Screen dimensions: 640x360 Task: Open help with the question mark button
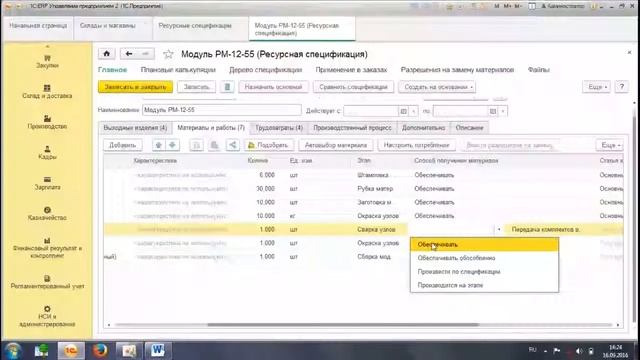point(622,87)
